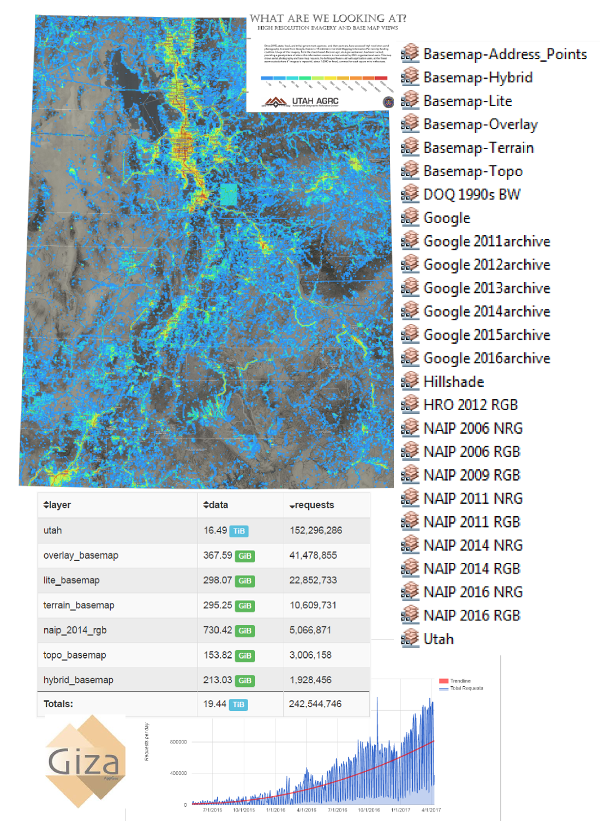Click the Basemap-Overlay layer icon
The image size is (600, 821).
(x=410, y=124)
